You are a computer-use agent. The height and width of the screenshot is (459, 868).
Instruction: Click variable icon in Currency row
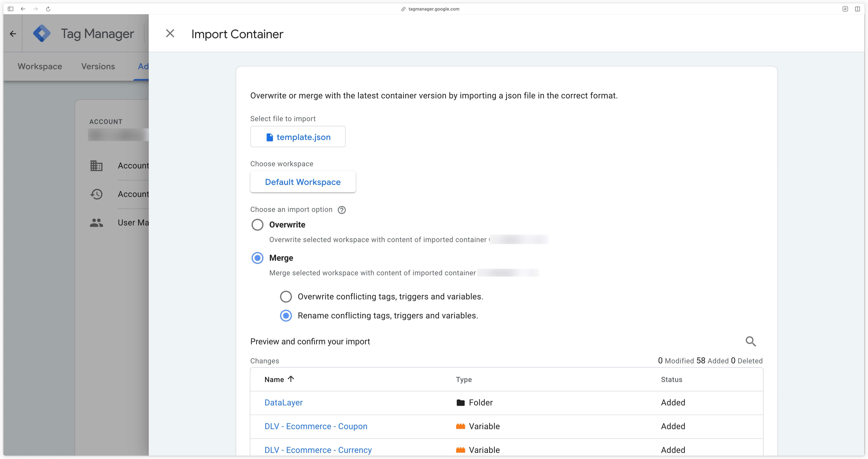(x=460, y=450)
